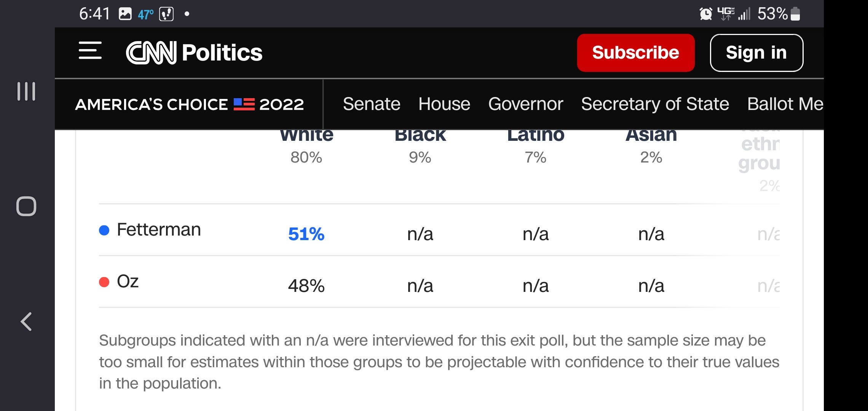Select Fetterman's 51% White vote cell

[x=306, y=234]
